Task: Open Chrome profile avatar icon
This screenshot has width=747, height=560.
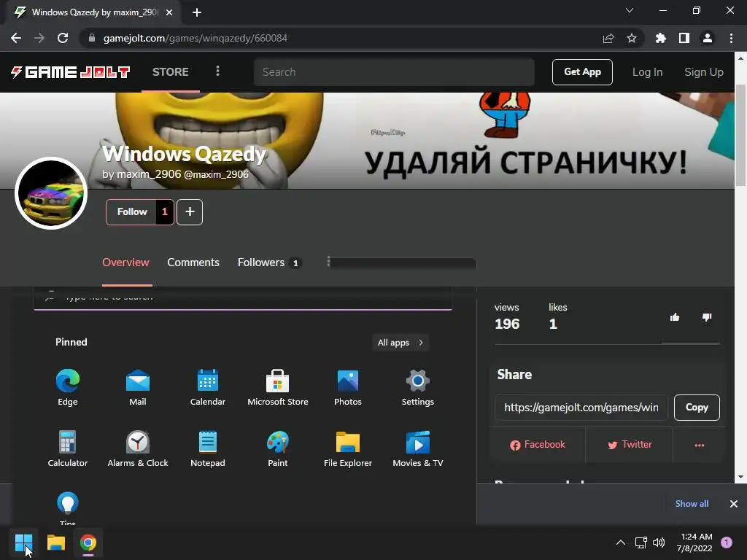Action: click(708, 38)
